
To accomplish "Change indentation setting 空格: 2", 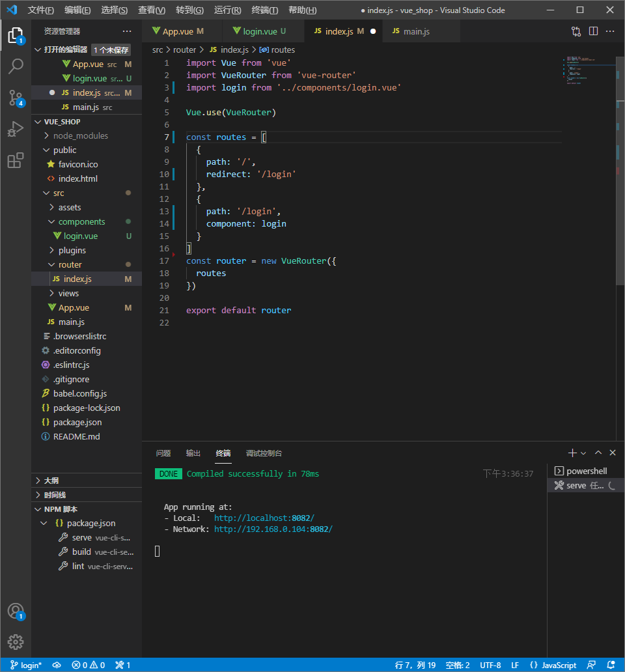I will click(458, 665).
